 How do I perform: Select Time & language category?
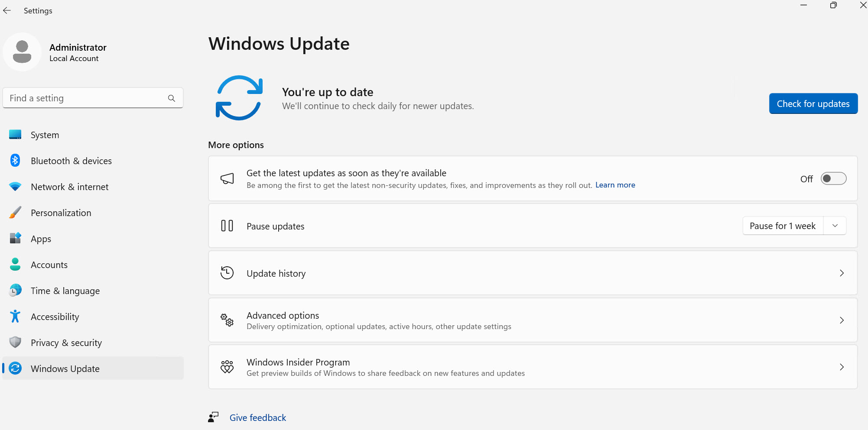tap(93, 291)
